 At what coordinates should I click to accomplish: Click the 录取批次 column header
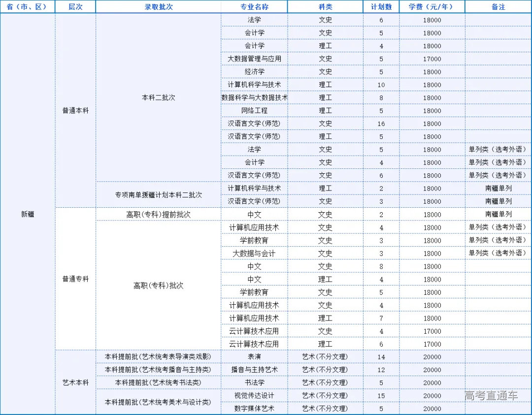(159, 6)
